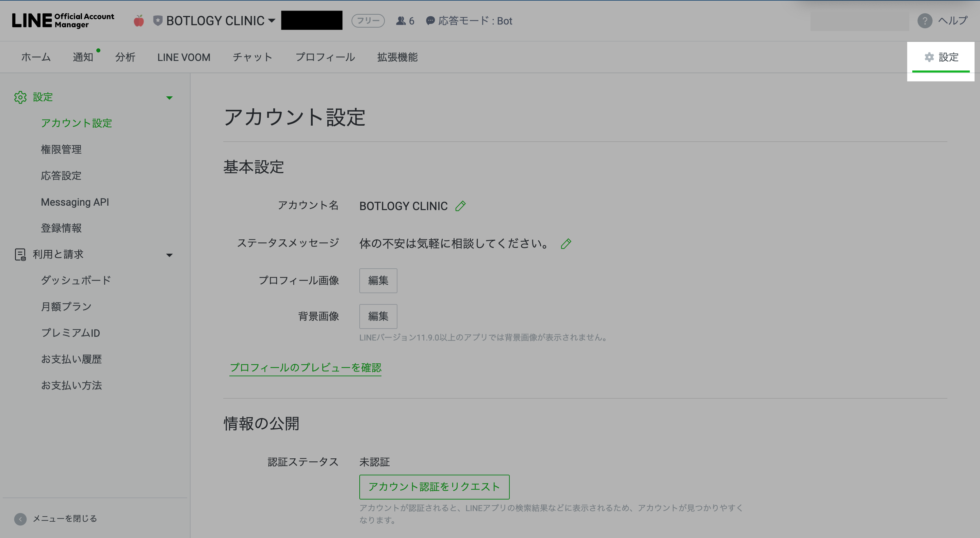
Task: Click the プロフィール画像 編集 button
Action: pos(378,281)
